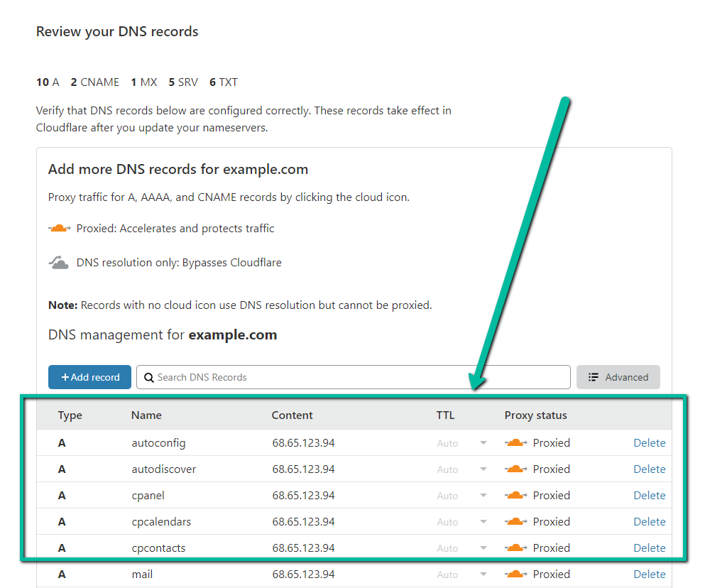Click the gray DNS-only legend cloud icon
Screen dimensions: 705x588
tap(58, 262)
